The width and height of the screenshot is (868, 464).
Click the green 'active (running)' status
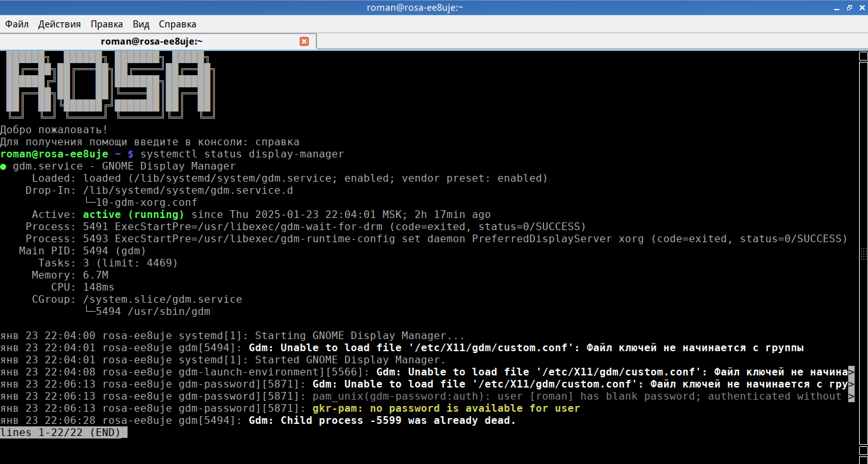133,215
